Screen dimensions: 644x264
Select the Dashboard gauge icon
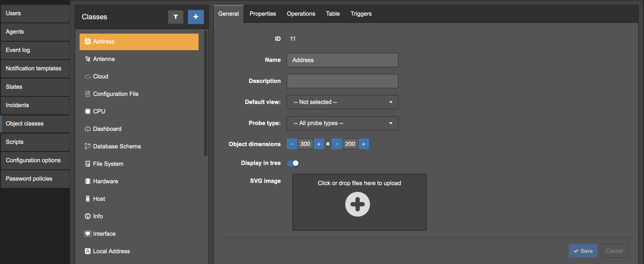(87, 129)
